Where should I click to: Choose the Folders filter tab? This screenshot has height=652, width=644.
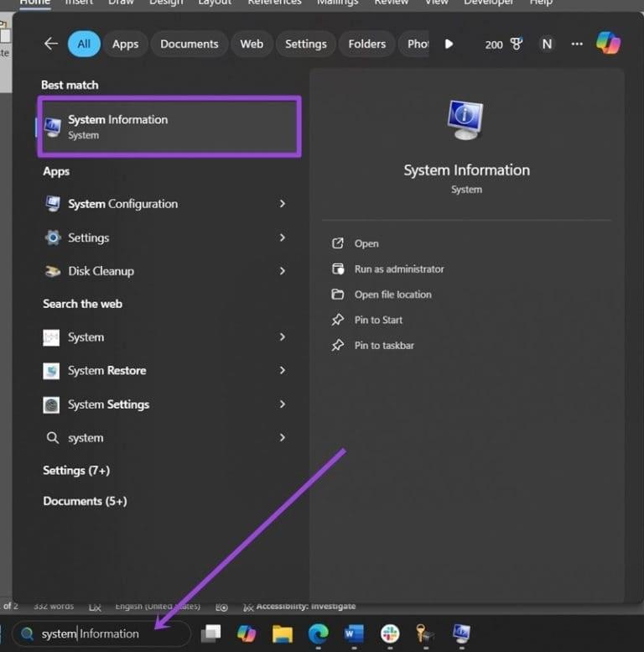click(x=367, y=44)
